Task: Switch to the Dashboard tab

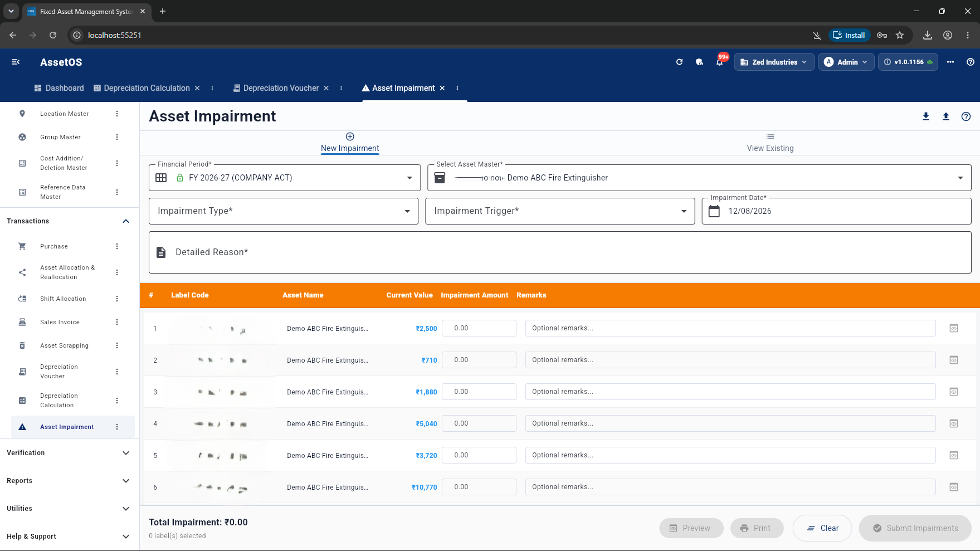Action: pos(59,88)
